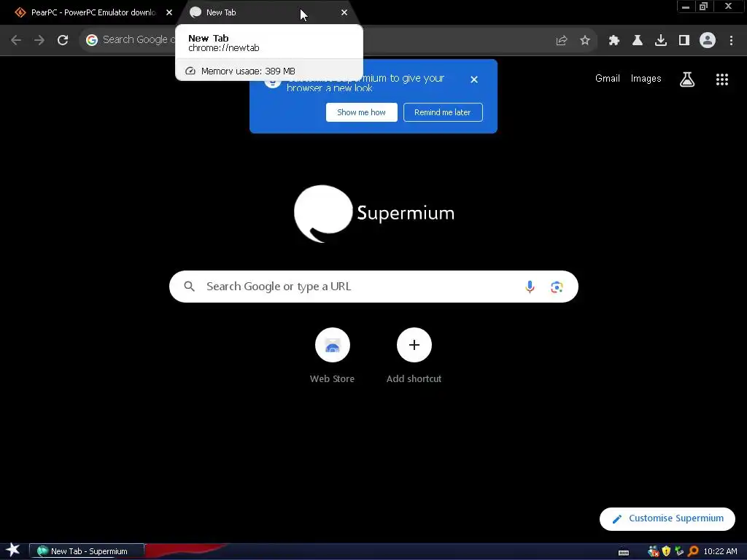Click the Google icon in the address bar

[91, 40]
